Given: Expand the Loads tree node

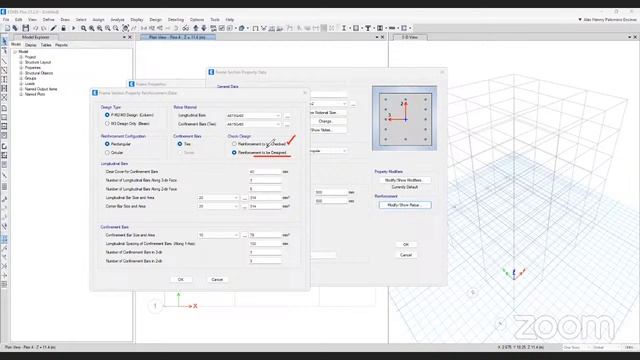Looking at the screenshot, I should pos(21,84).
